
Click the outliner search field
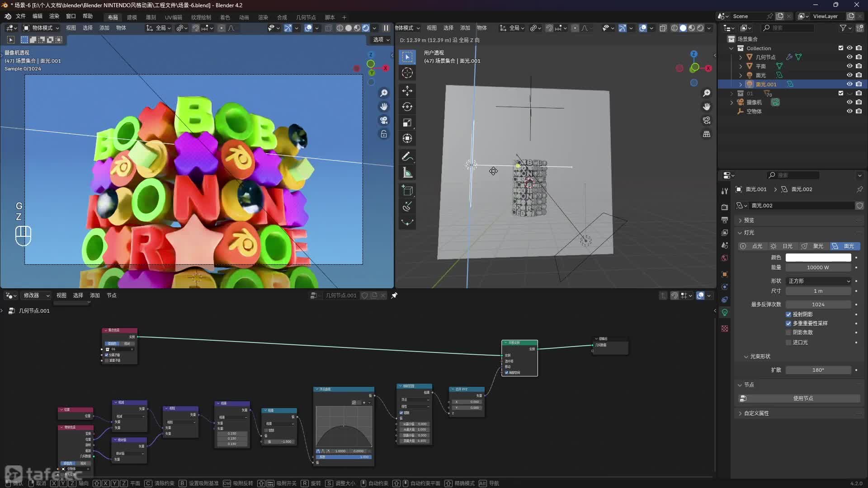coord(788,28)
